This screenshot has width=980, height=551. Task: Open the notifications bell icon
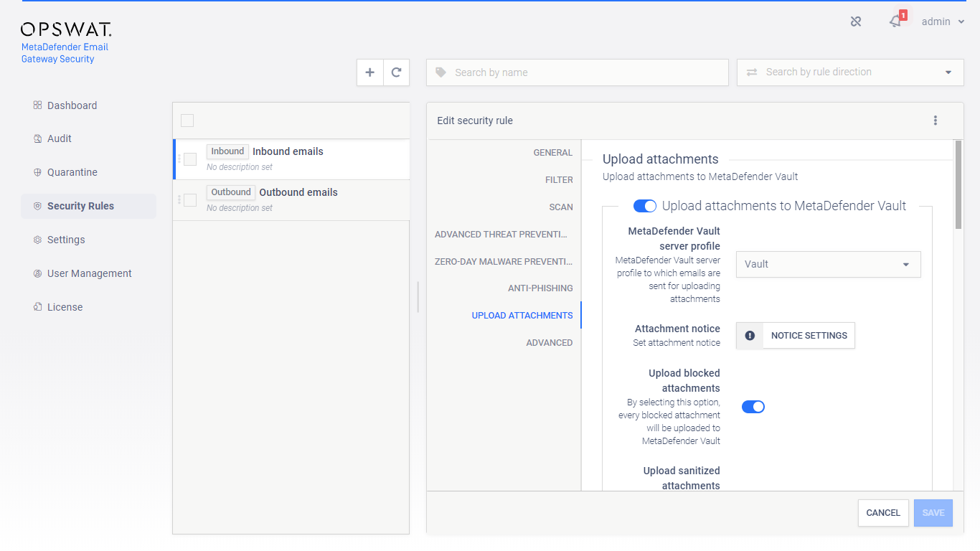[x=895, y=22]
